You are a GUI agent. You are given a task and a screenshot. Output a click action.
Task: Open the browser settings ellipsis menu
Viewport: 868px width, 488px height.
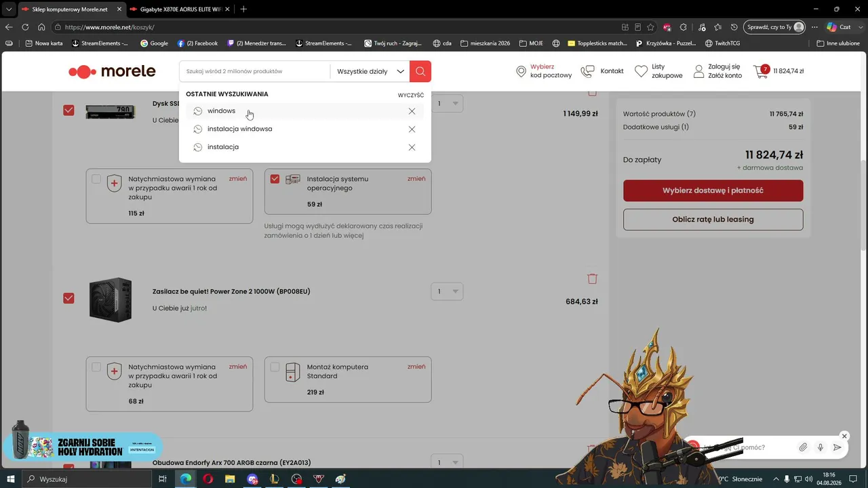[x=814, y=27]
